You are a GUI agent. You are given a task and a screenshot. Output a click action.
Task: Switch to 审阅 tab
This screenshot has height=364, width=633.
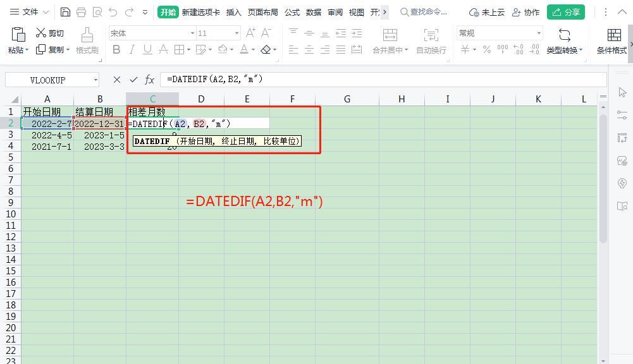pos(335,12)
